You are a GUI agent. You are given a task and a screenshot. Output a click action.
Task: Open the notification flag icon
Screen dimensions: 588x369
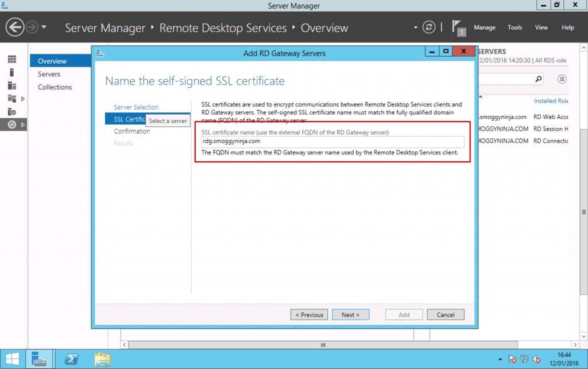click(457, 26)
